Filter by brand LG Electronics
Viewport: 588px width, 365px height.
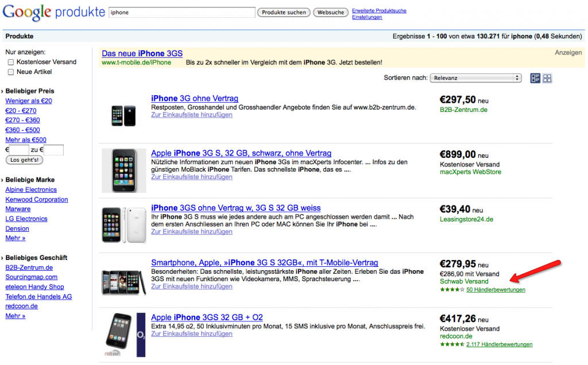coord(26,219)
